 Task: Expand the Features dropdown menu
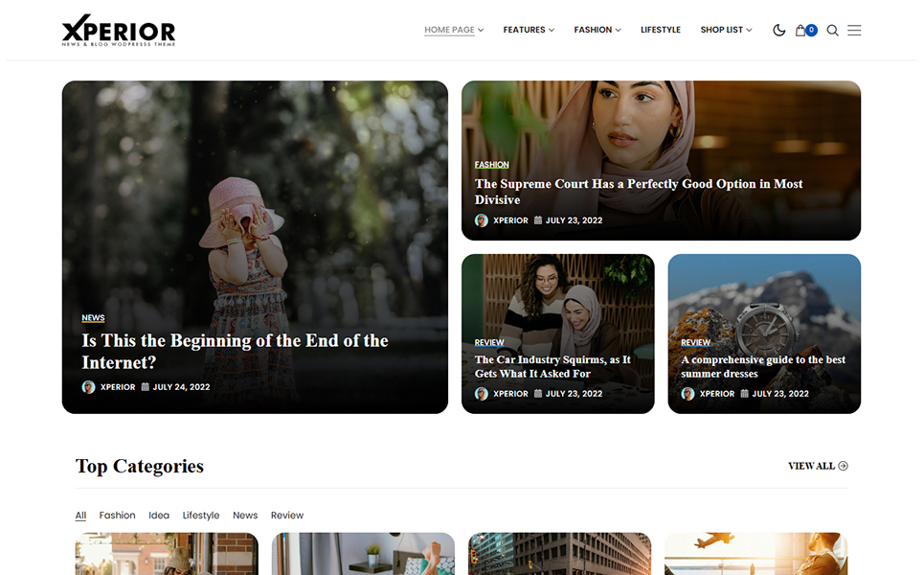pyautogui.click(x=529, y=30)
